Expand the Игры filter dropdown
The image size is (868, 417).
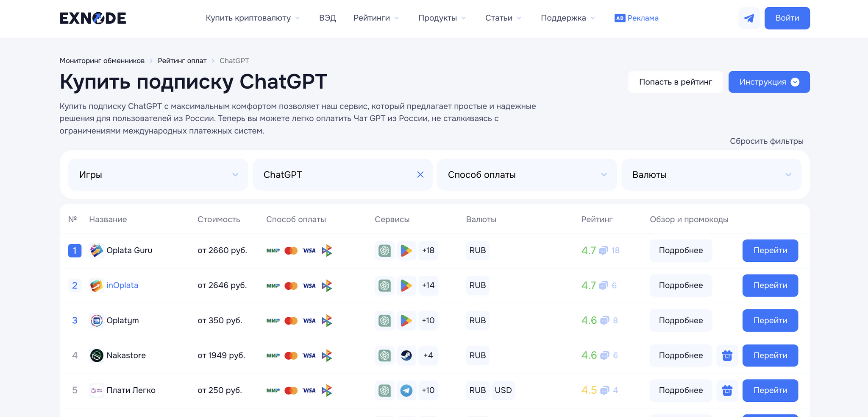(x=158, y=175)
